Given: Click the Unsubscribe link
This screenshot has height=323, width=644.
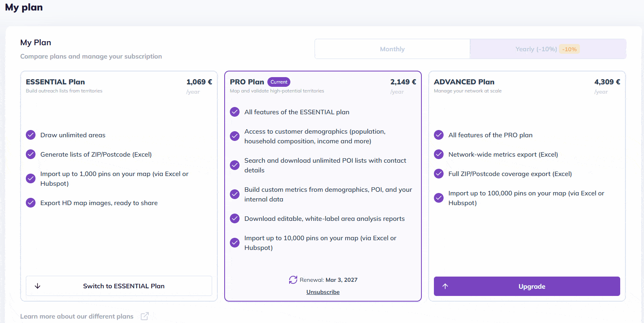Looking at the screenshot, I should point(323,292).
